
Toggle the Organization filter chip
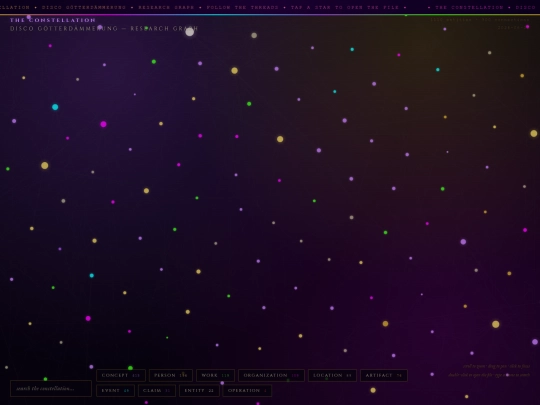(x=271, y=375)
